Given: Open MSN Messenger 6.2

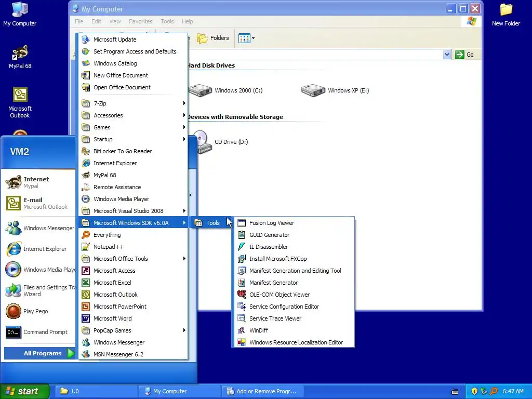Looking at the screenshot, I should 133,354.
